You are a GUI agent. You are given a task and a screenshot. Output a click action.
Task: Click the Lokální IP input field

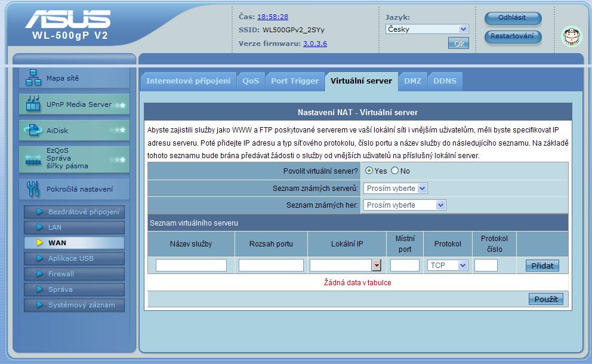click(x=341, y=266)
